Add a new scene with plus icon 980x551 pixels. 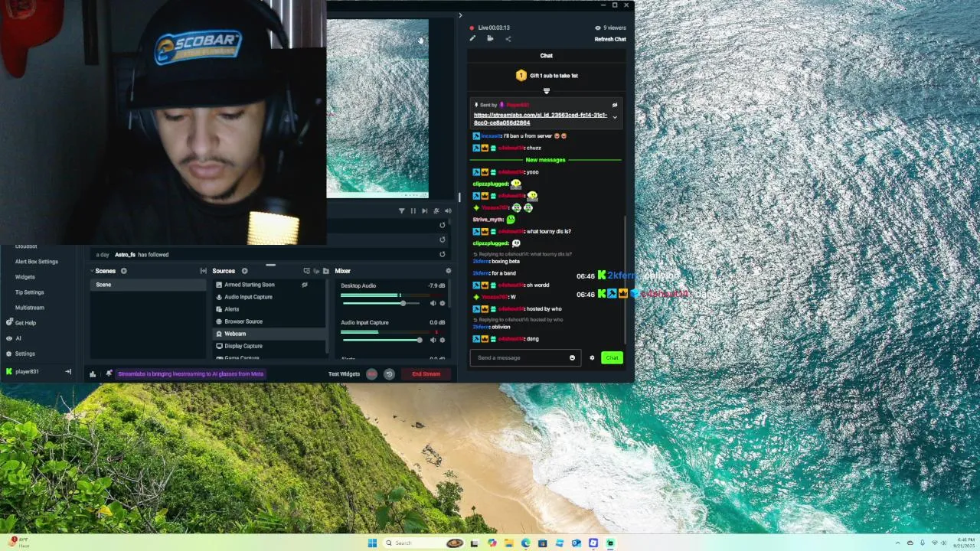[x=123, y=271]
